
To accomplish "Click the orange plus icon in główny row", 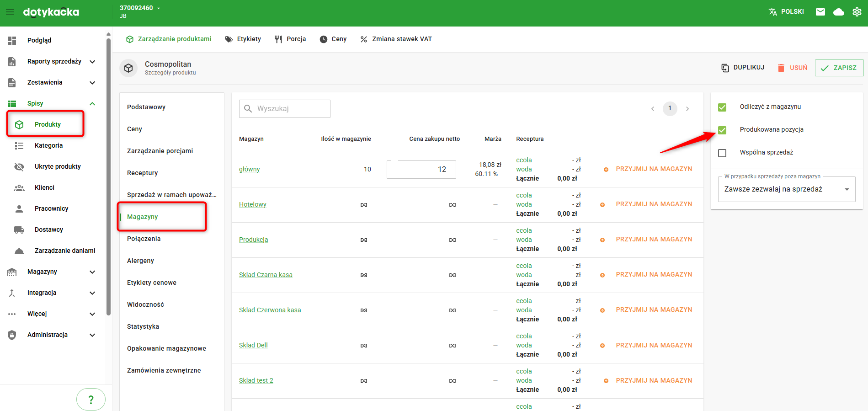I will tap(606, 170).
